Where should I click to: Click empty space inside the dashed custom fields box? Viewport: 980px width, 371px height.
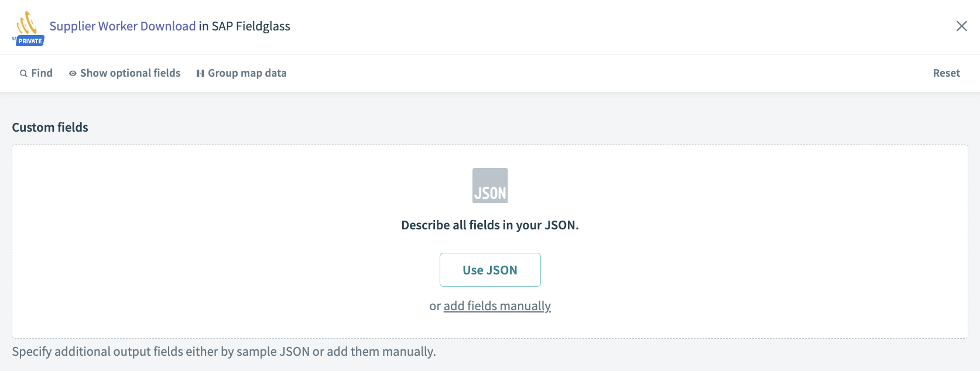pos(176,234)
